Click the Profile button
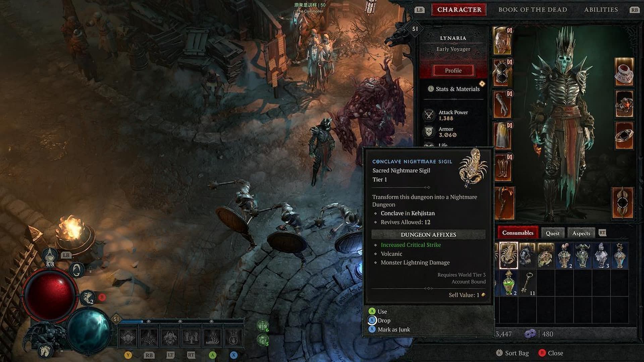Screen dimensions: 644x362 (453, 70)
